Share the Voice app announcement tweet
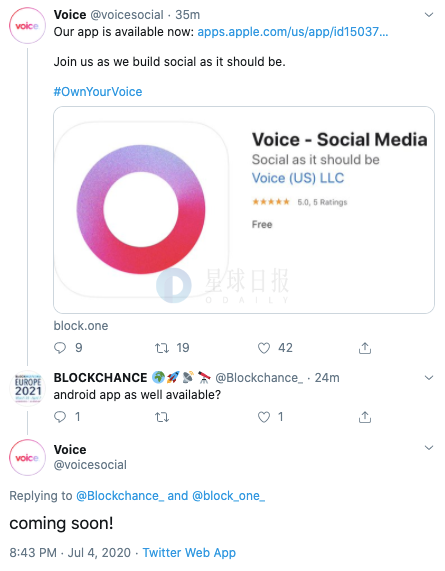The height and width of the screenshot is (571, 445). click(x=365, y=348)
